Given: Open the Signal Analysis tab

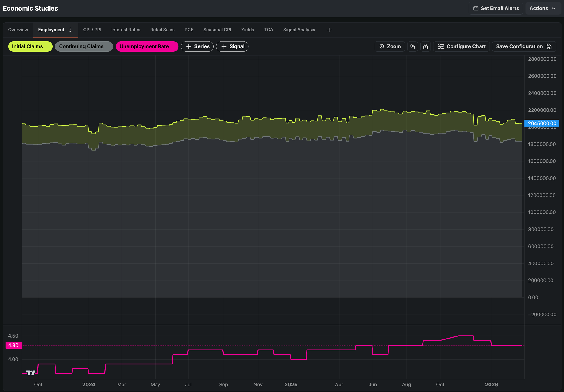Looking at the screenshot, I should click(299, 30).
